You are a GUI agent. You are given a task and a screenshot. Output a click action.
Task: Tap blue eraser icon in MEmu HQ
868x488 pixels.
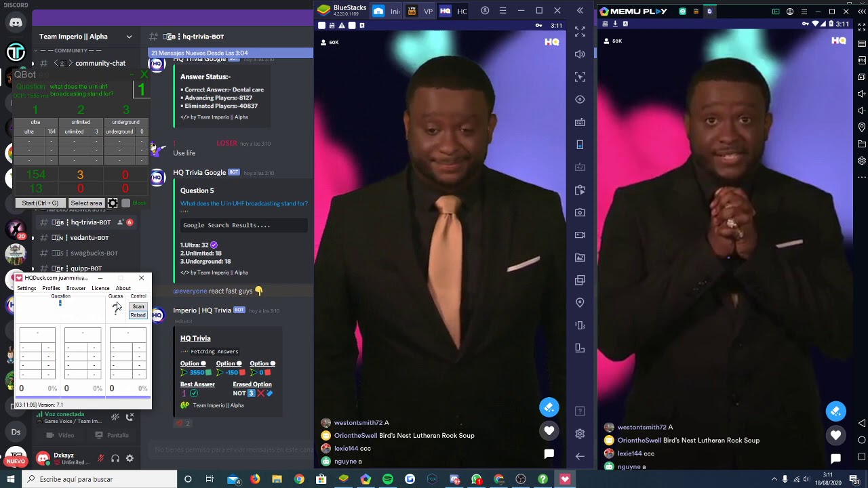835,411
